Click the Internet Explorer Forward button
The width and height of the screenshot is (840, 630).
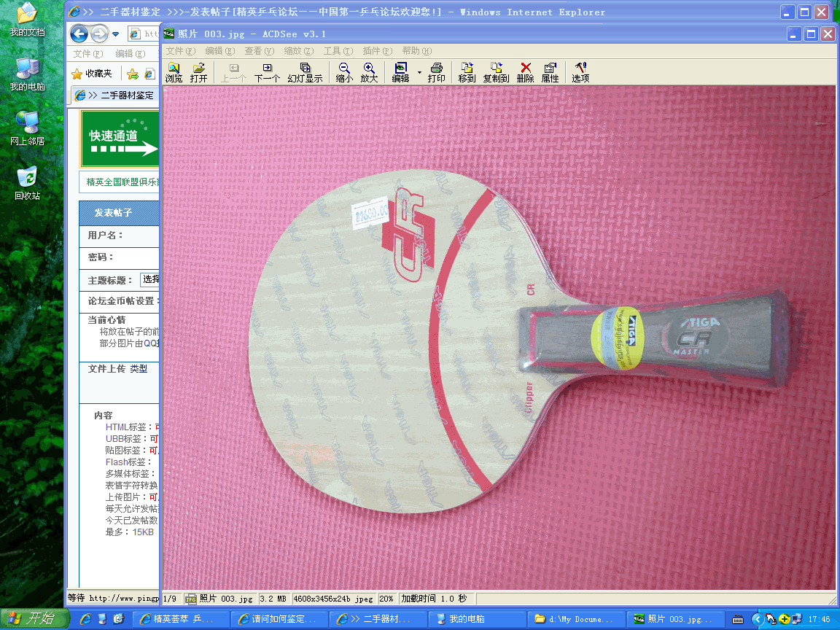pyautogui.click(x=99, y=34)
